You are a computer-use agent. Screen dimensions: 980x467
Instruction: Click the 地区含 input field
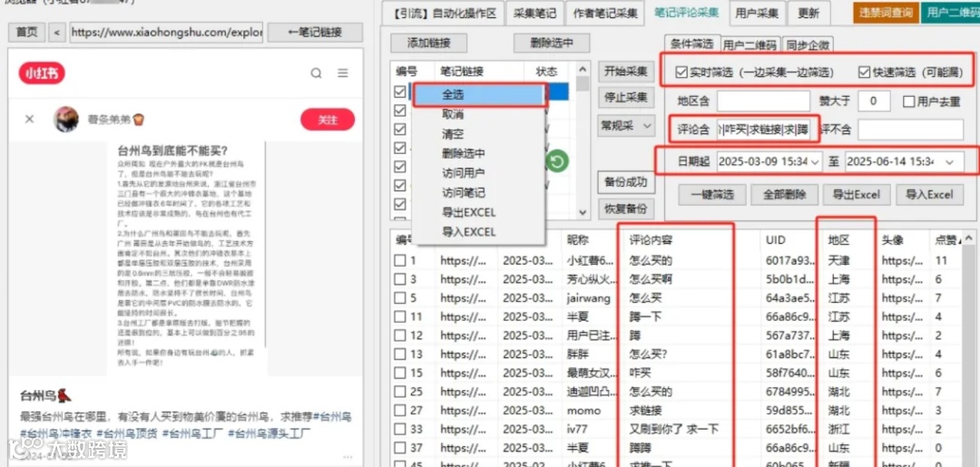(764, 101)
